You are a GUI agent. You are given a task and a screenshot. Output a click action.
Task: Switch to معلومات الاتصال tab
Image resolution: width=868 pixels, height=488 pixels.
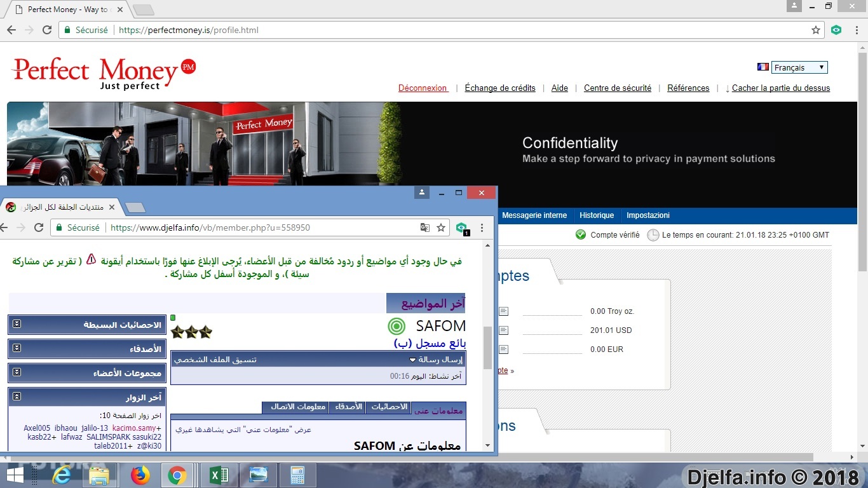[295, 407]
